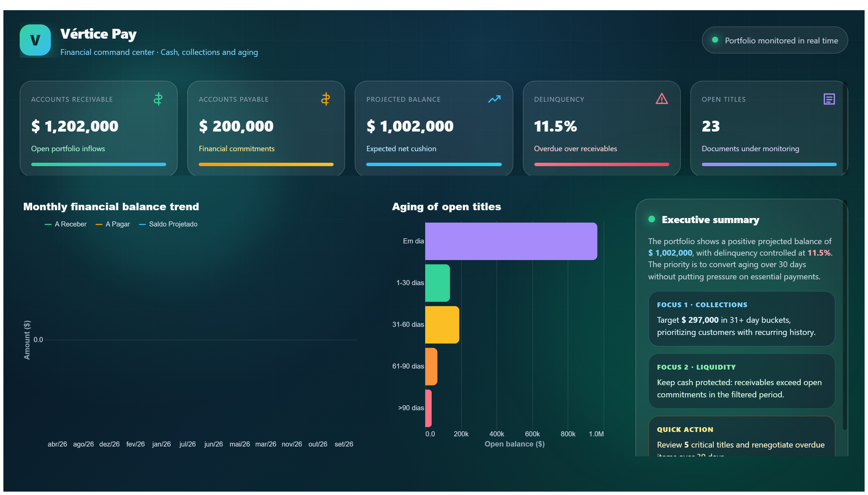Toggle the A Receber legend series

[x=66, y=224]
